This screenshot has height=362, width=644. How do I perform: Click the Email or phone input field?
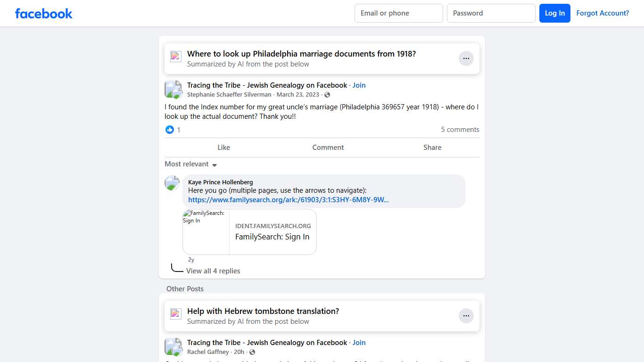398,13
